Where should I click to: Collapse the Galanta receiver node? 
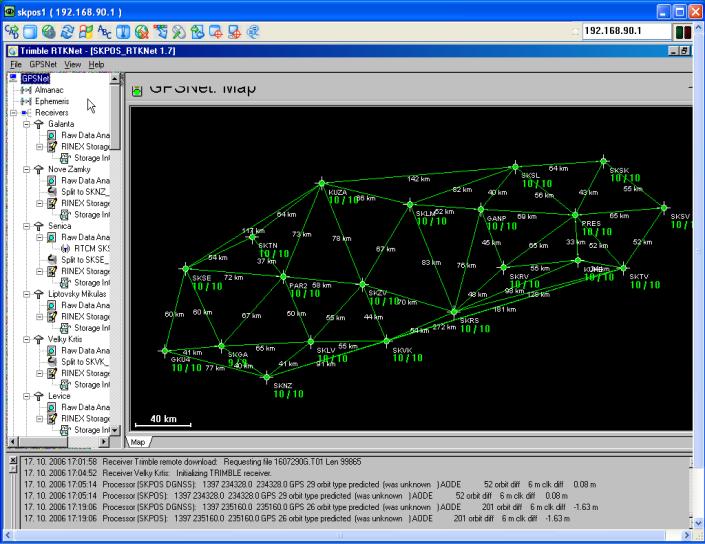pos(27,124)
